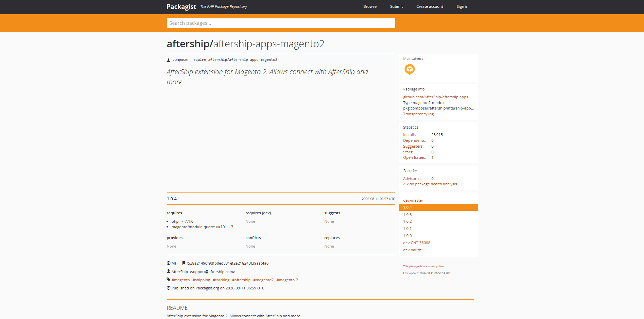Open the Packagist home logo

(x=181, y=6)
